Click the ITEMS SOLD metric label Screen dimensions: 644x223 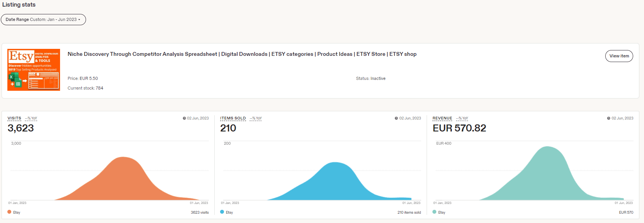233,118
